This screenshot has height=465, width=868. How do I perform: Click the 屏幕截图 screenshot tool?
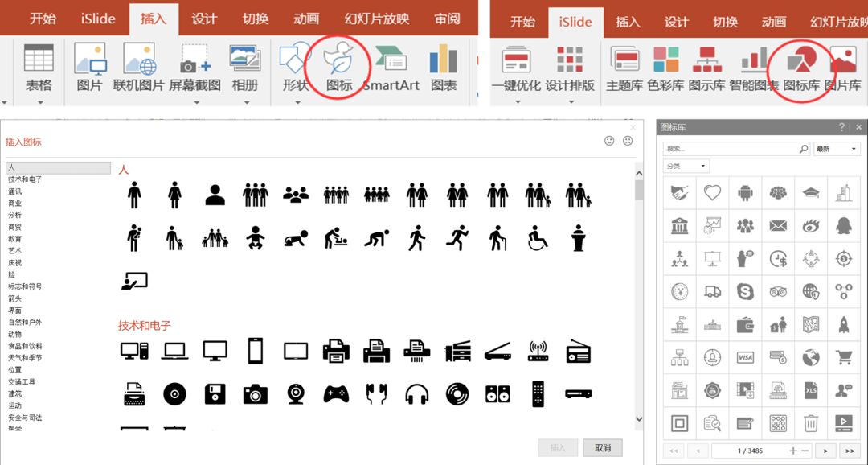pos(194,68)
